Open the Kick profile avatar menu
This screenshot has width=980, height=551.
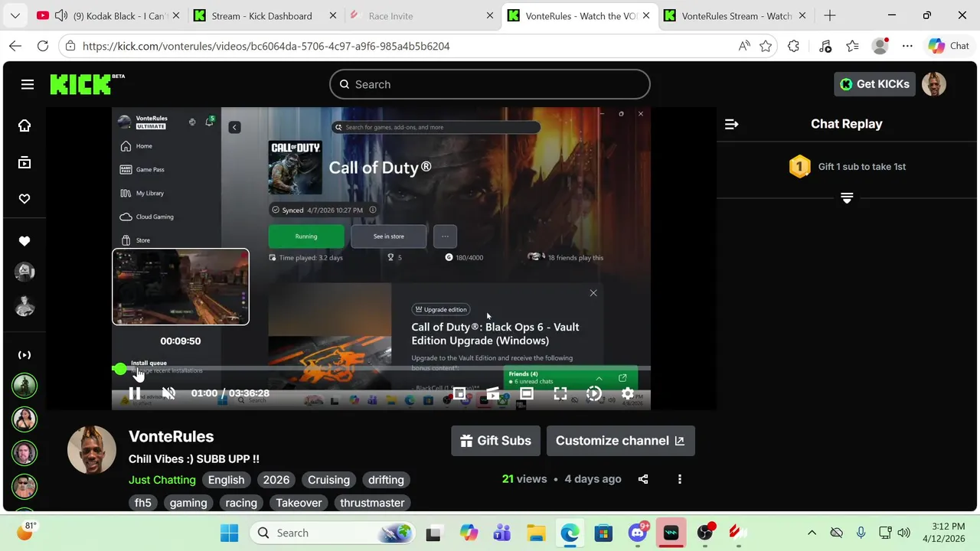(934, 84)
